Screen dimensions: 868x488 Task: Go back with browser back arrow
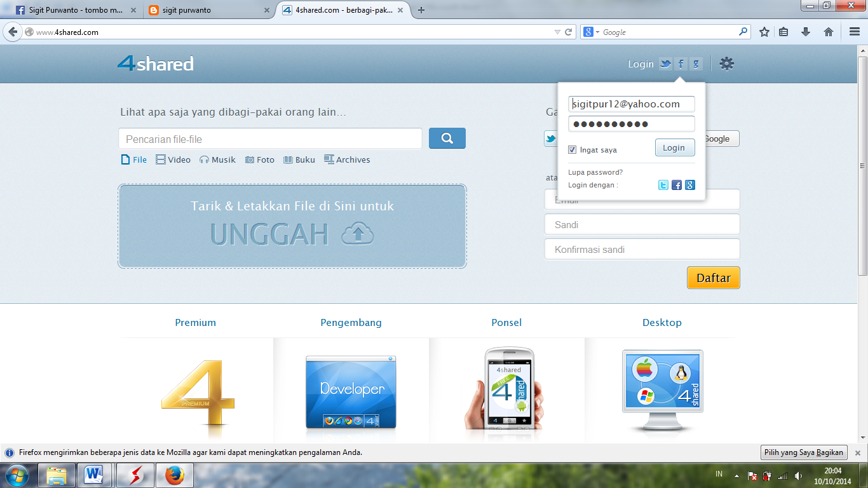[13, 32]
